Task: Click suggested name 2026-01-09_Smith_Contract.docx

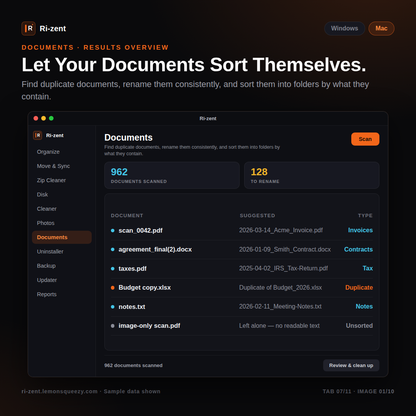Action: pyautogui.click(x=285, y=249)
